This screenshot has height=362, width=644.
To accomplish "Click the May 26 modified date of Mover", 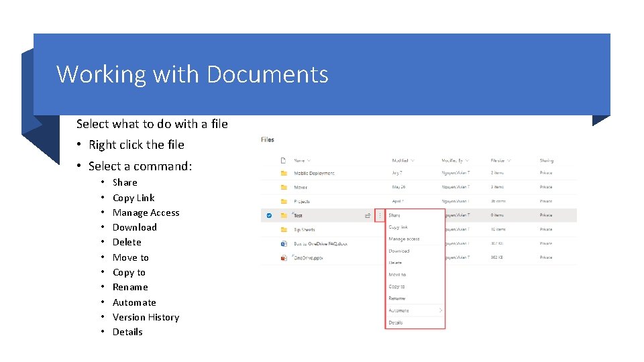I will pos(398,187).
